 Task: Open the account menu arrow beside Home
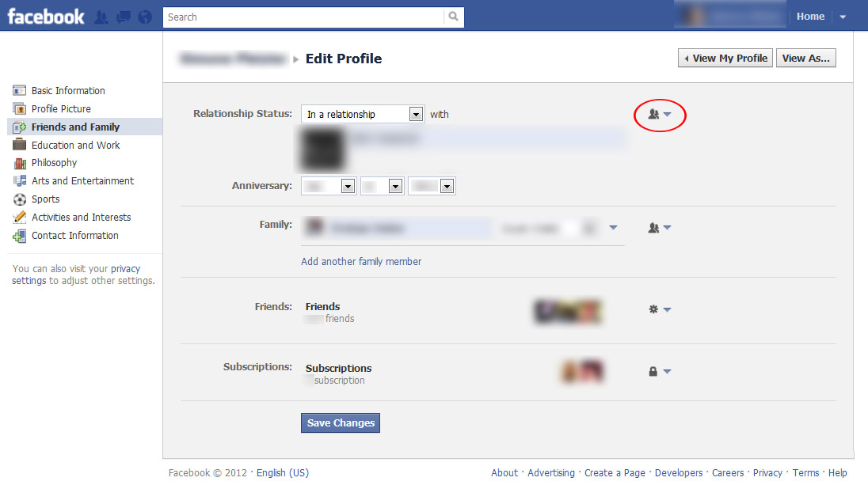coord(843,17)
